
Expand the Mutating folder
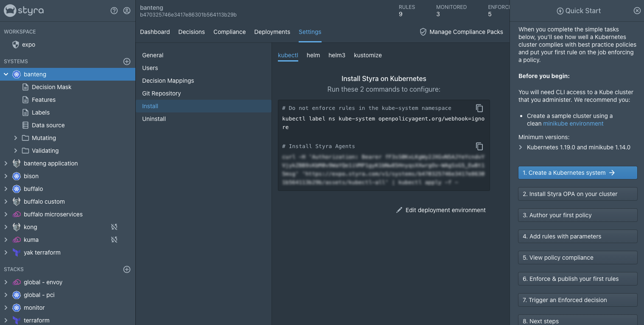(x=16, y=138)
